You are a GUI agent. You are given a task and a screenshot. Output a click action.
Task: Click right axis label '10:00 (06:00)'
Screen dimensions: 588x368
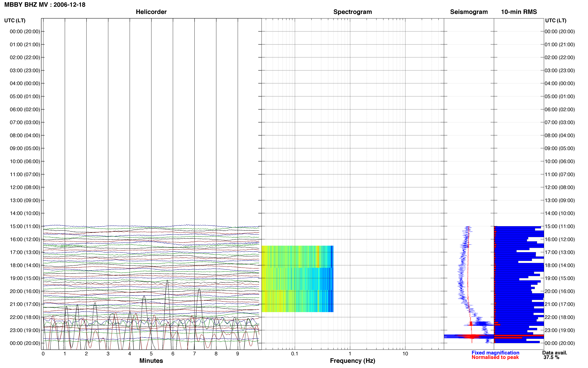click(x=560, y=161)
